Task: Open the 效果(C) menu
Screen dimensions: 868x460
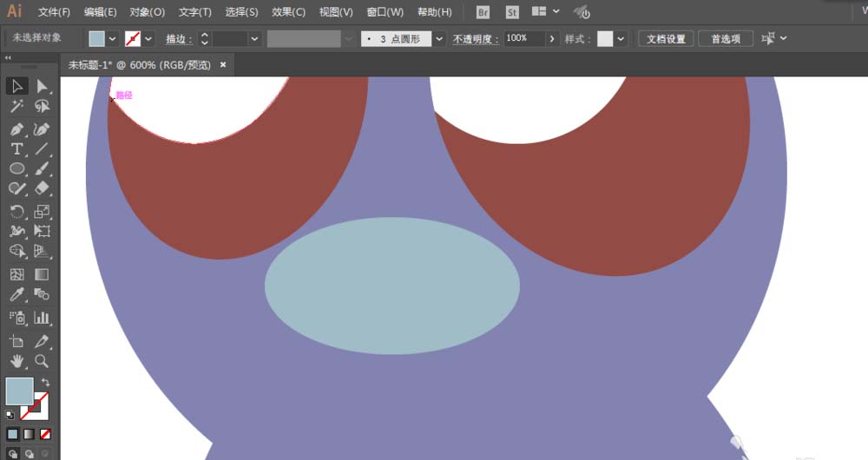Action: click(x=288, y=12)
